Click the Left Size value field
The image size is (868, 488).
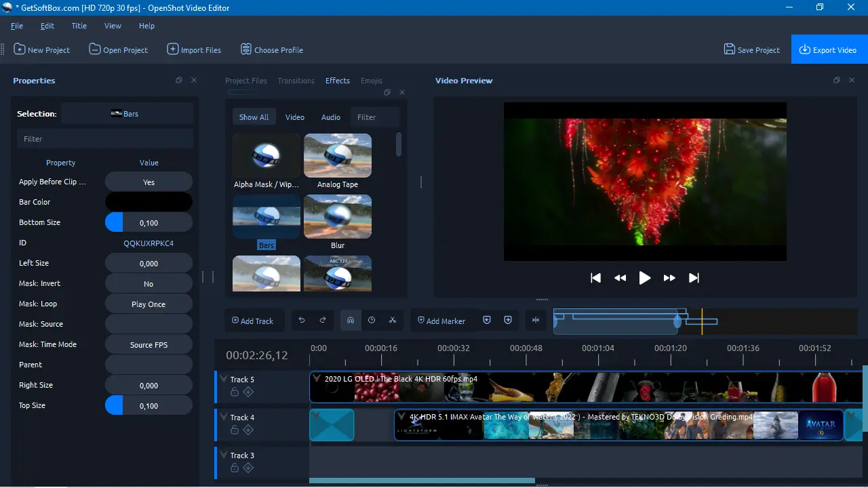149,263
